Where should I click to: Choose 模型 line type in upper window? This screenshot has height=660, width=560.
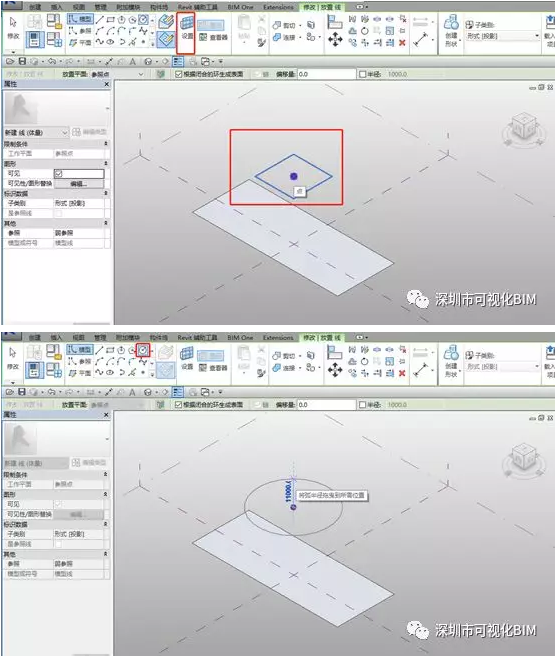pos(80,19)
